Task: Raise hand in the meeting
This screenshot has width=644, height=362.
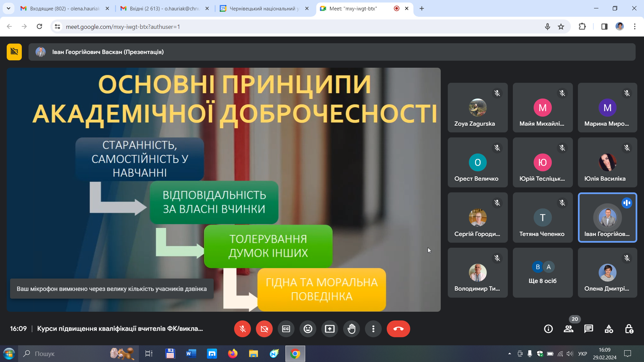Action: (x=352, y=329)
